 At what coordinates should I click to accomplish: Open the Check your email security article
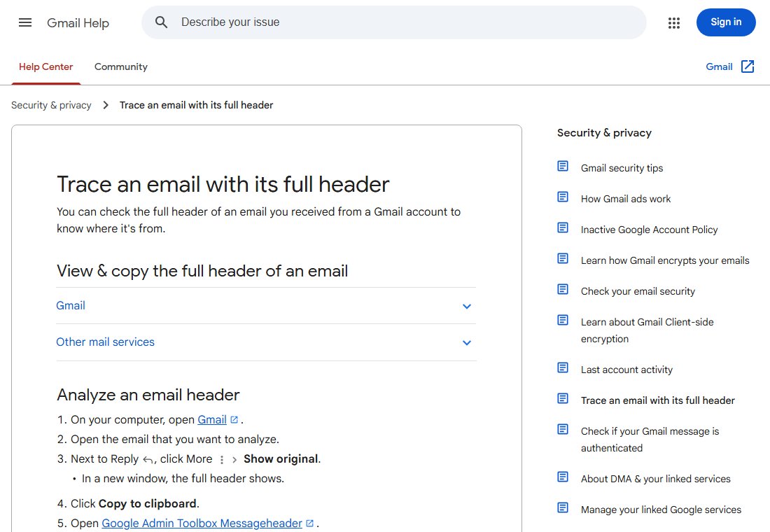[x=638, y=291]
